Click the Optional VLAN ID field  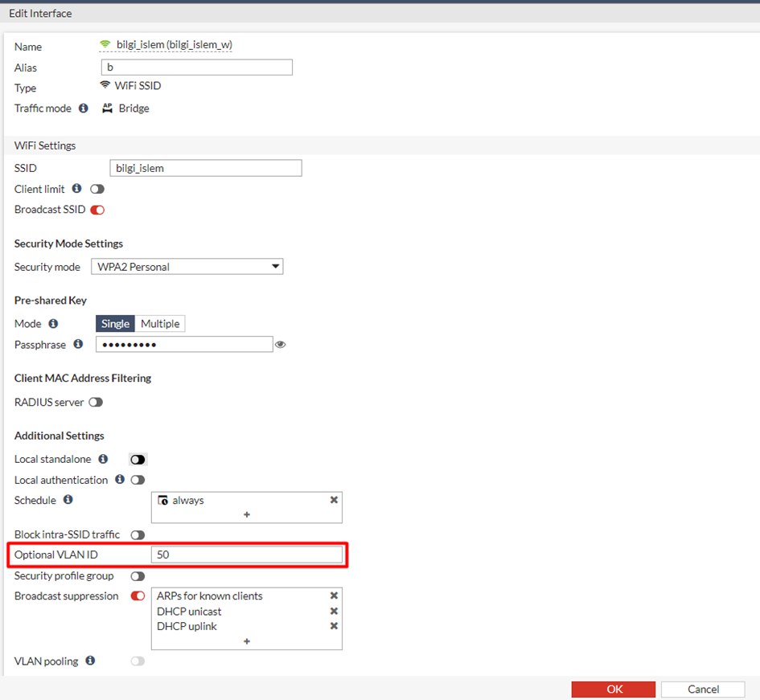[247, 555]
